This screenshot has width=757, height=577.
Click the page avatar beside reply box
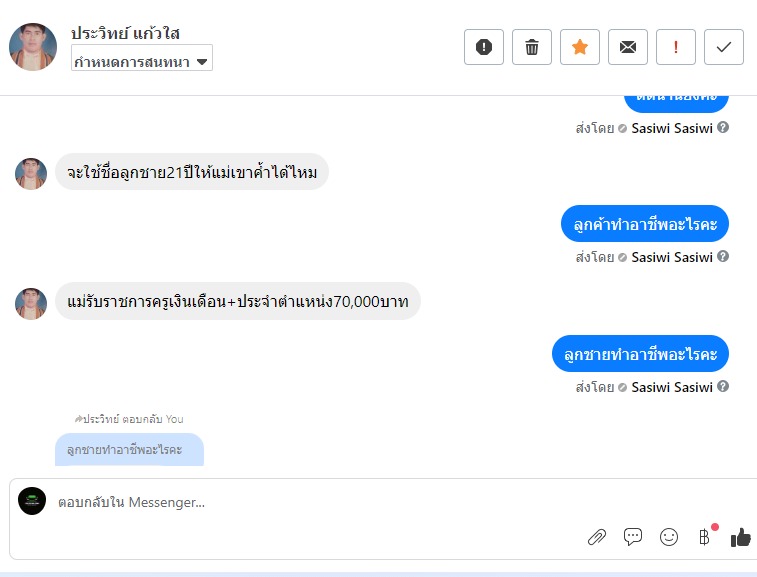pos(33,502)
